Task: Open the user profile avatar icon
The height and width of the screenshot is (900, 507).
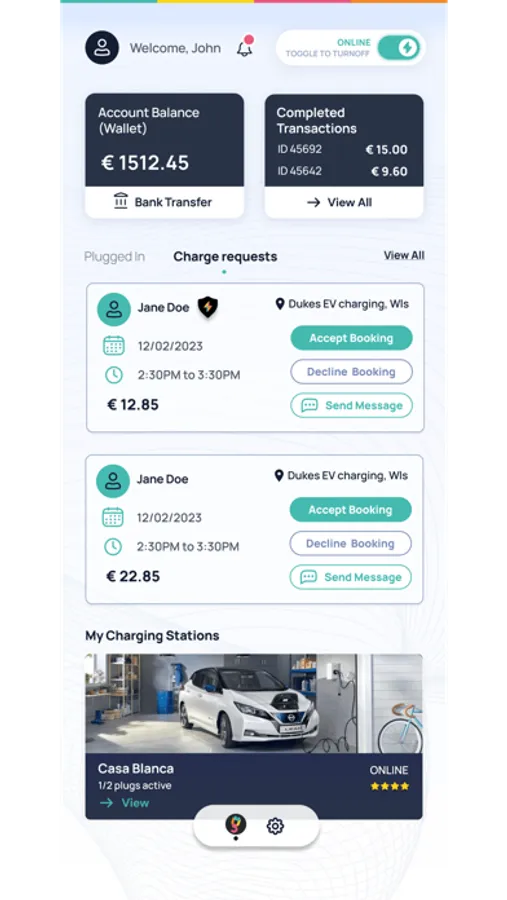Action: point(102,48)
